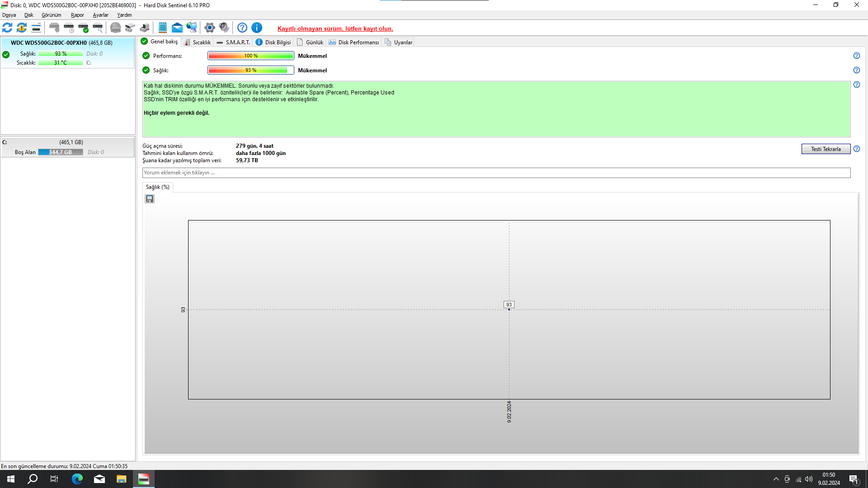
Task: Click the comment field to add note
Action: click(496, 173)
